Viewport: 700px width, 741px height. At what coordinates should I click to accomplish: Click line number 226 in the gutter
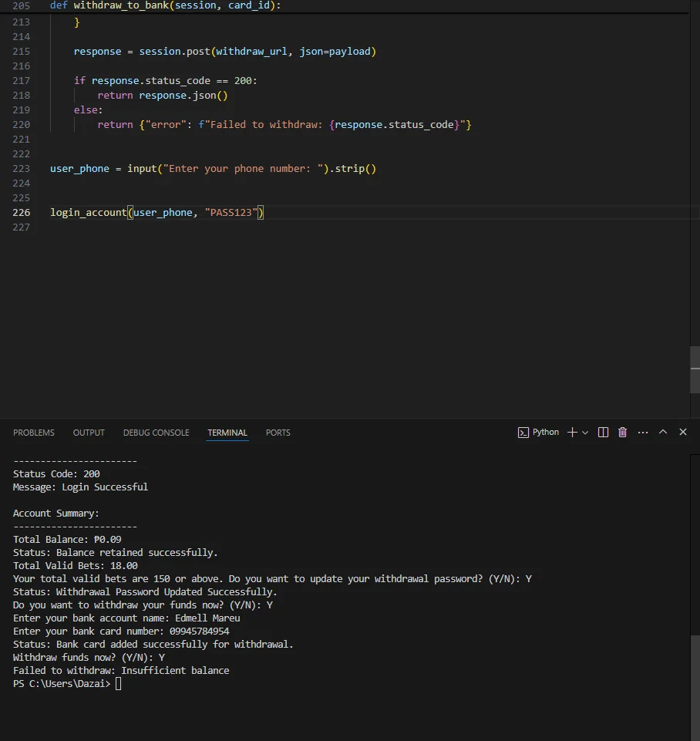[x=22, y=213]
